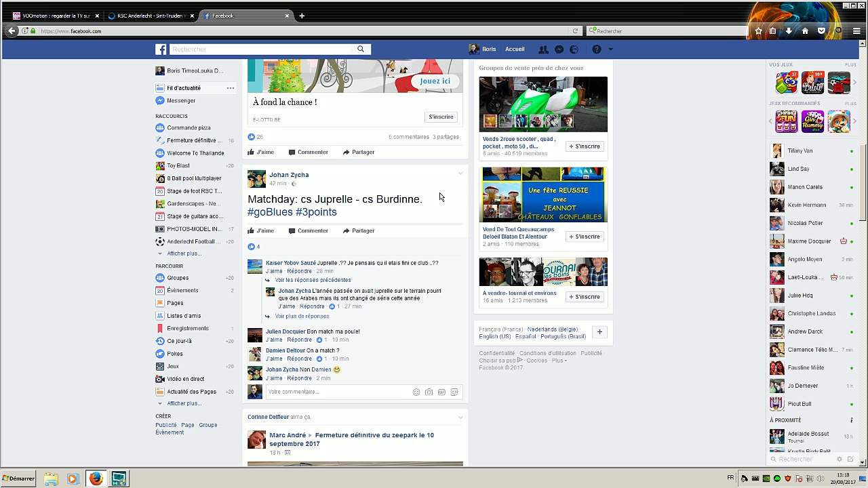Open the sticker picker in comment box
This screenshot has height=488, width=868.
pyautogui.click(x=454, y=392)
